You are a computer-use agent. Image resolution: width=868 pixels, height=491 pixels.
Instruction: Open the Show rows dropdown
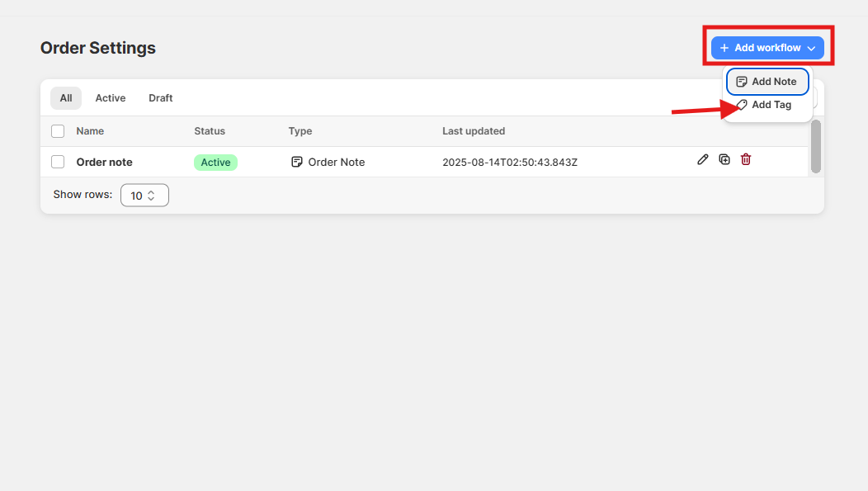[x=144, y=196]
